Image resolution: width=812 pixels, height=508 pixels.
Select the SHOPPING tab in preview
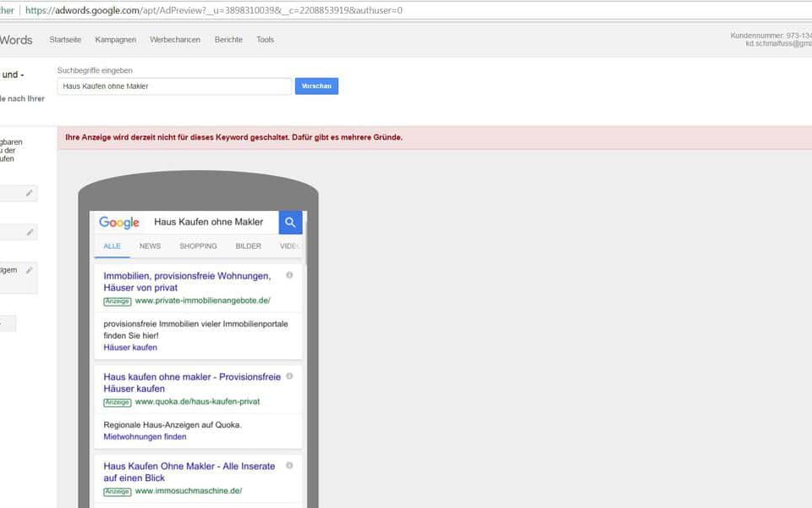coord(198,246)
